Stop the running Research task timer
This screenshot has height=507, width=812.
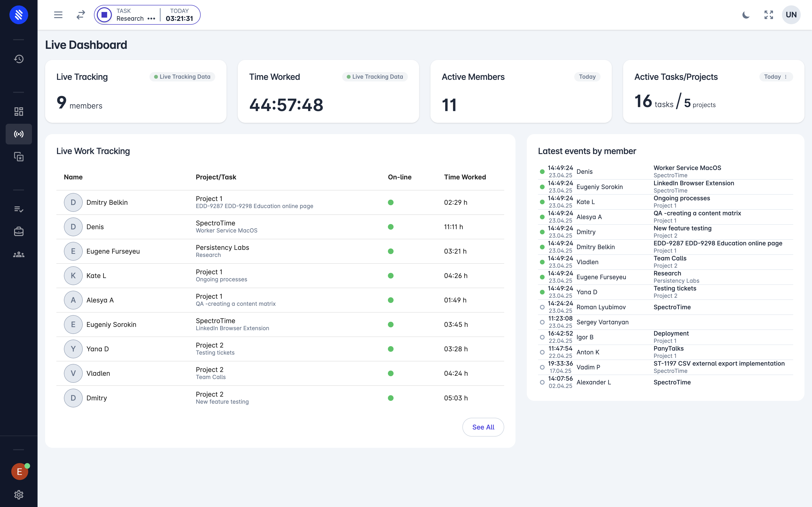104,15
